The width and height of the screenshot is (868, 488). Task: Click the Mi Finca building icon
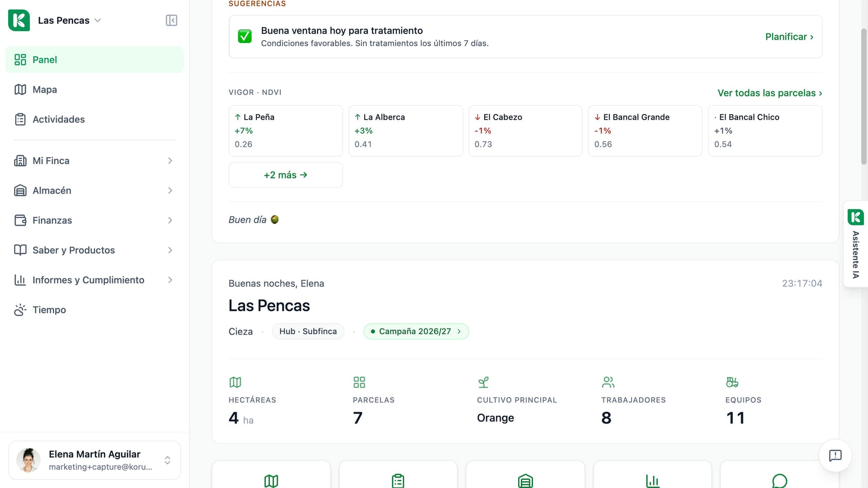[20, 161]
